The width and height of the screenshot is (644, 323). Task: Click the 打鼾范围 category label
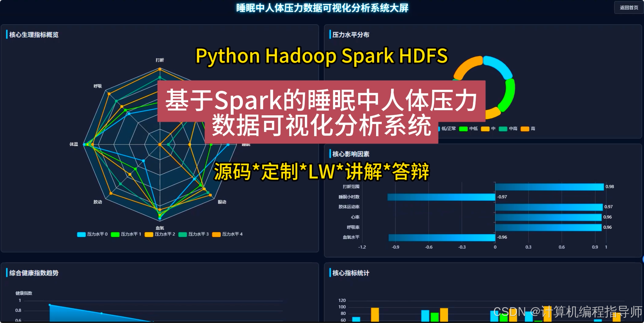pos(351,187)
